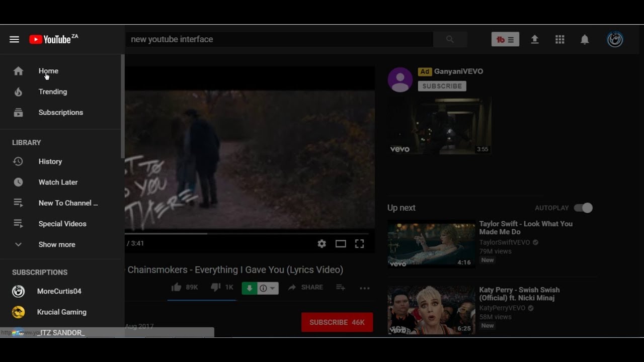Click the video player frame
This screenshot has width=644, height=362.
coord(250,160)
